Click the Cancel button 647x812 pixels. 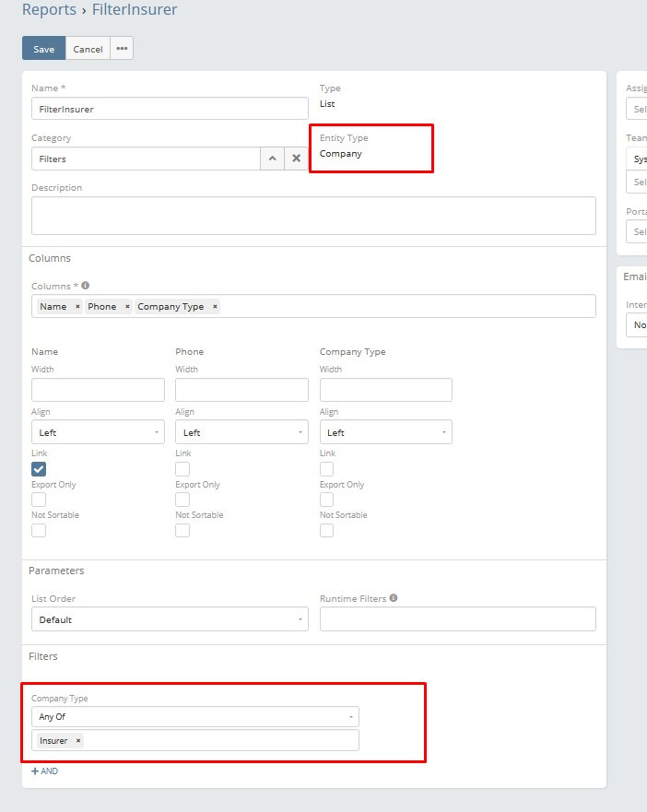[x=88, y=49]
